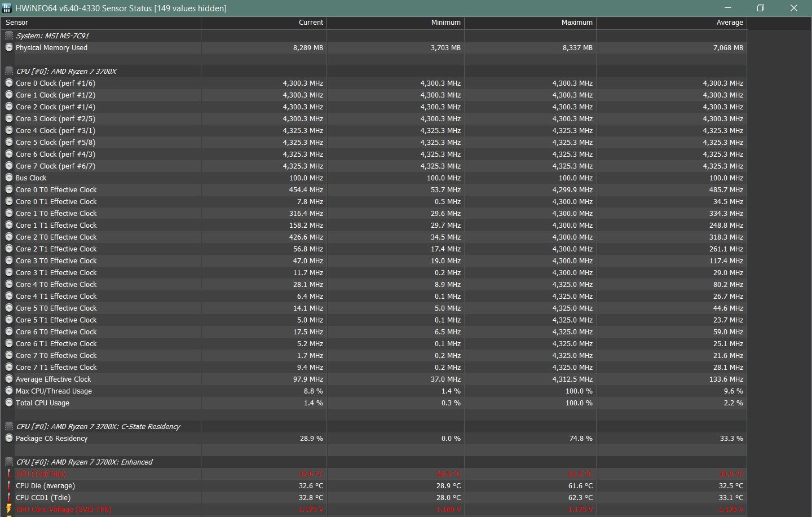The width and height of the screenshot is (812, 517).
Task: Click the HWiNFO64 app icon in title bar
Action: pyautogui.click(x=7, y=8)
